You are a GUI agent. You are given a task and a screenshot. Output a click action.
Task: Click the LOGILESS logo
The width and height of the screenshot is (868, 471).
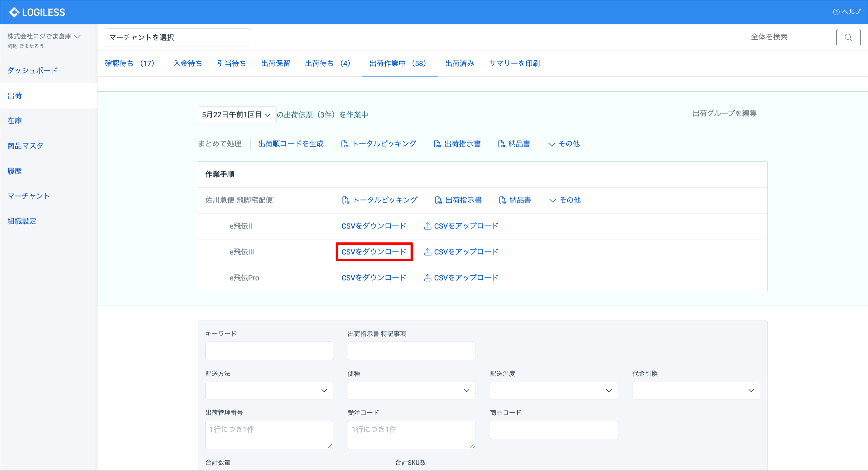37,12
